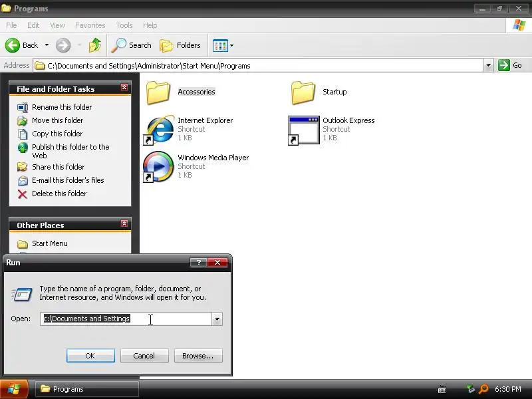Click the E-mail envelope icon

click(23, 180)
